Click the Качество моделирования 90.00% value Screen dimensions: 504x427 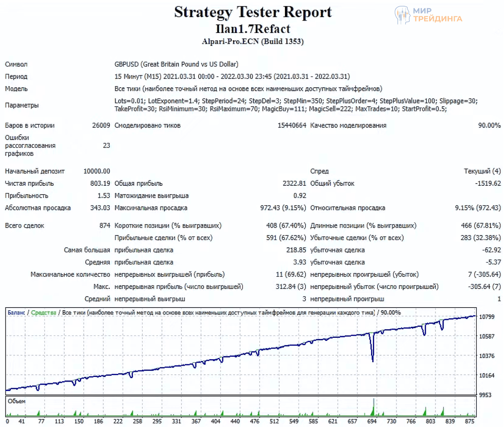pyautogui.click(x=489, y=125)
